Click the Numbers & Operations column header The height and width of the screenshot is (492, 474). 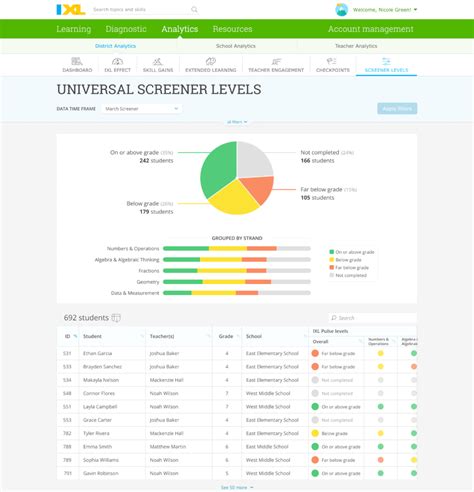(x=378, y=341)
